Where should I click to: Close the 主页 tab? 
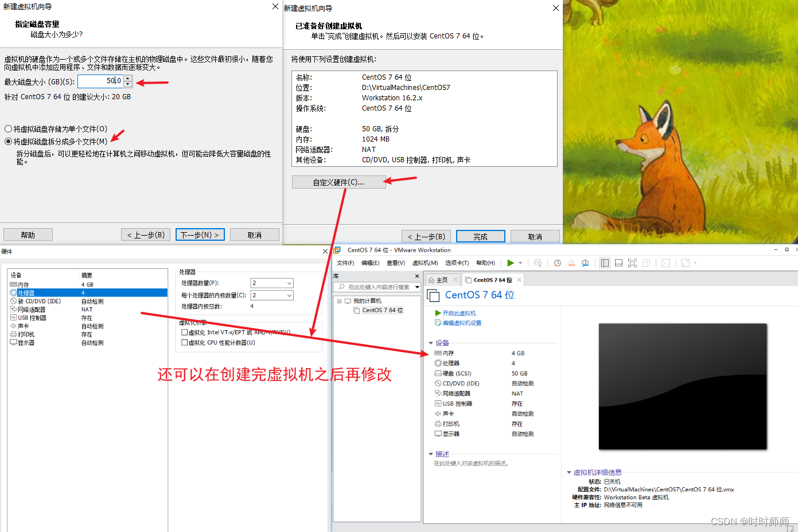(455, 280)
